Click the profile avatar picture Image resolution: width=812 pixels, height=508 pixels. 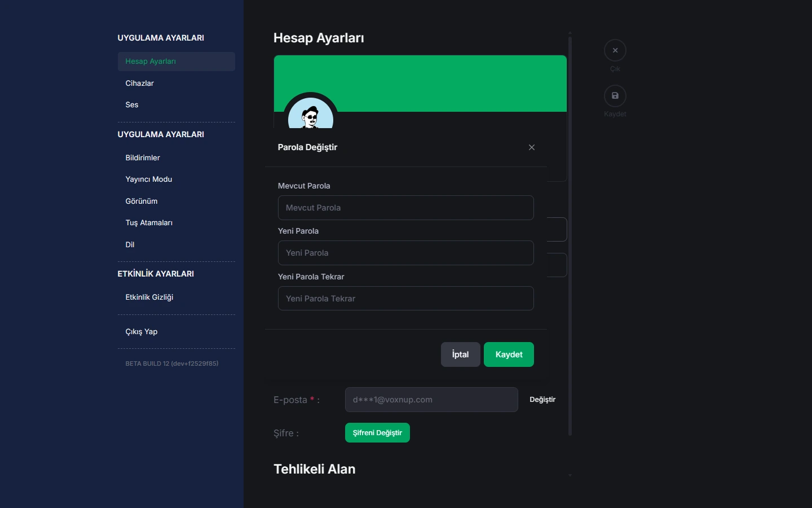point(311,113)
